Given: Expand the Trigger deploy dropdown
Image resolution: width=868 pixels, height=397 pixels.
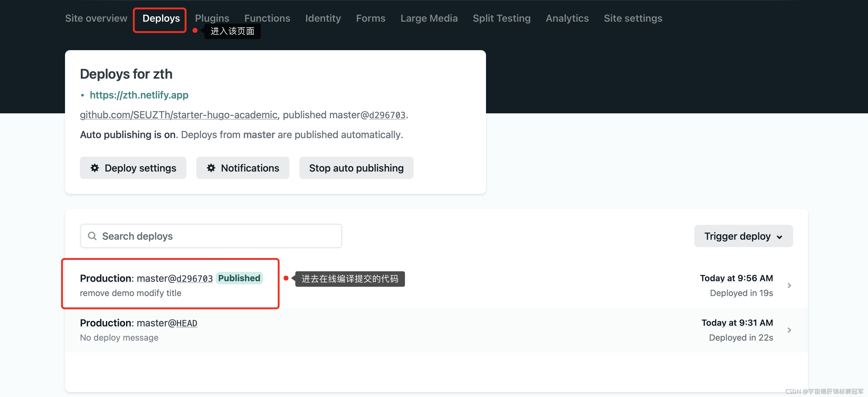Looking at the screenshot, I should 743,236.
